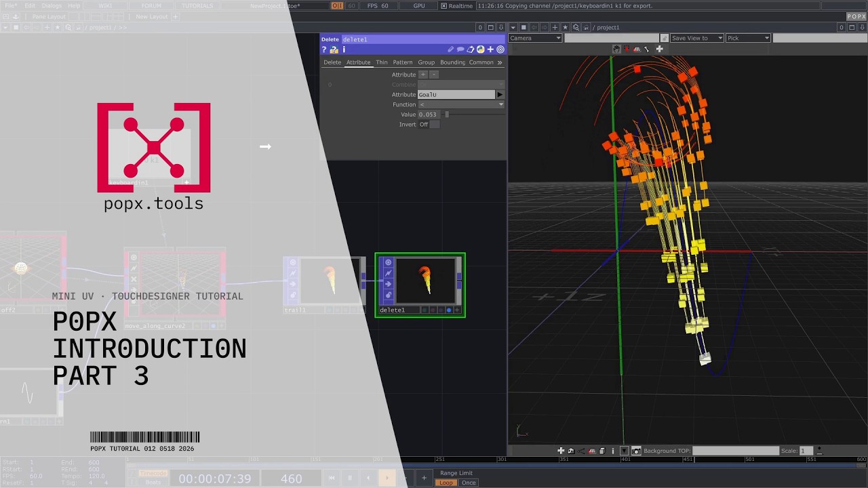This screenshot has width=868, height=488.
Task: Open the dark dropdown arrow at viewer bottom
Action: click(624, 451)
